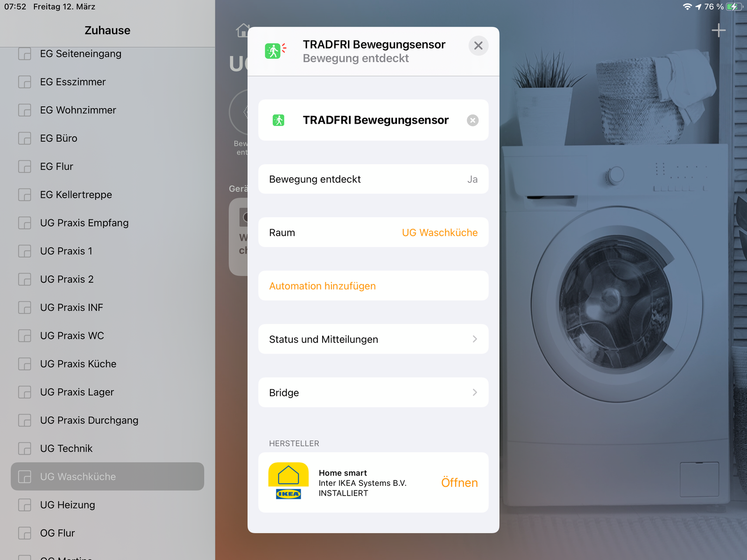Tap the home icon in toolbar
The width and height of the screenshot is (747, 560).
tap(242, 30)
